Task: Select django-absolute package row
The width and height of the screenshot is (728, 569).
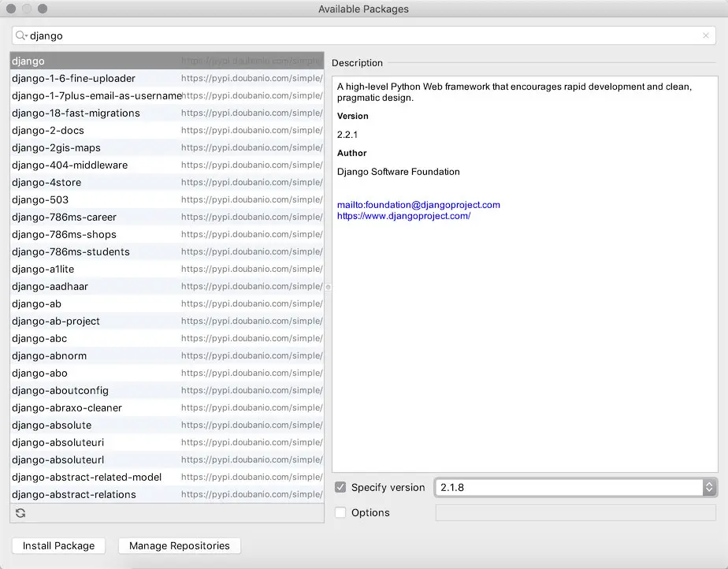Action: point(167,425)
